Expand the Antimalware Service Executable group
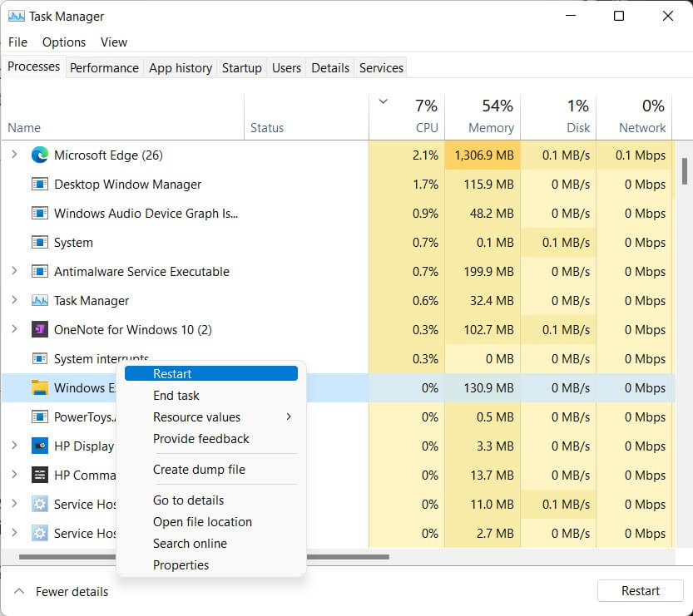The height and width of the screenshot is (616, 693). (14, 271)
